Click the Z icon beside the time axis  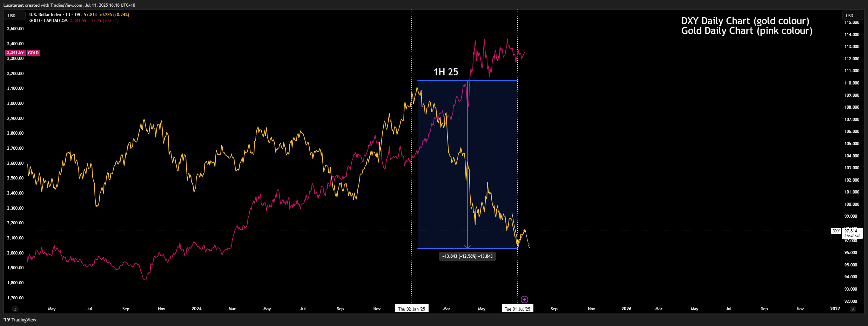tap(15, 309)
